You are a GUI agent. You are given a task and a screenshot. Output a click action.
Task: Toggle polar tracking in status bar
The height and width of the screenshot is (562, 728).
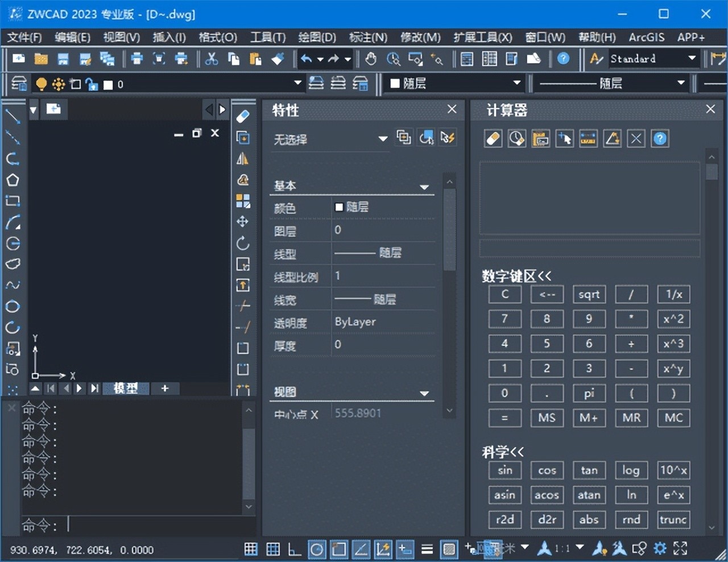(x=317, y=549)
